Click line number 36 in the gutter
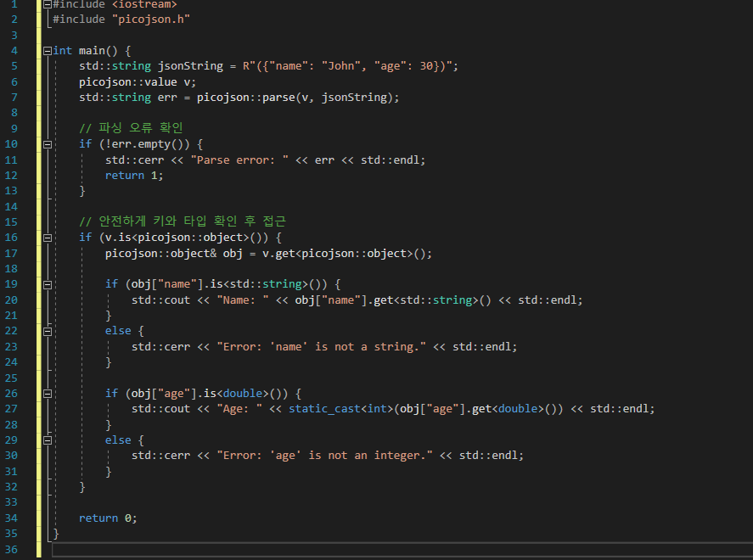The height and width of the screenshot is (560, 753). click(x=11, y=550)
